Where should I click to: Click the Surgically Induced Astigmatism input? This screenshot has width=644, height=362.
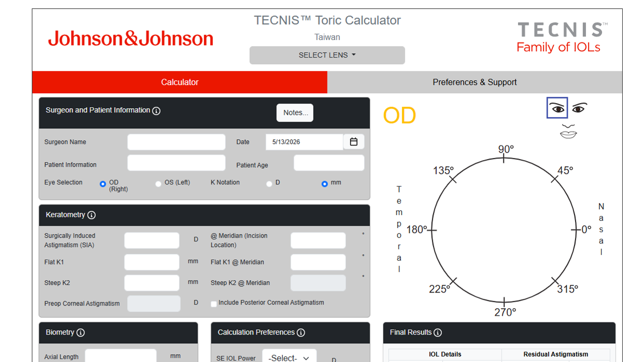coord(152,240)
